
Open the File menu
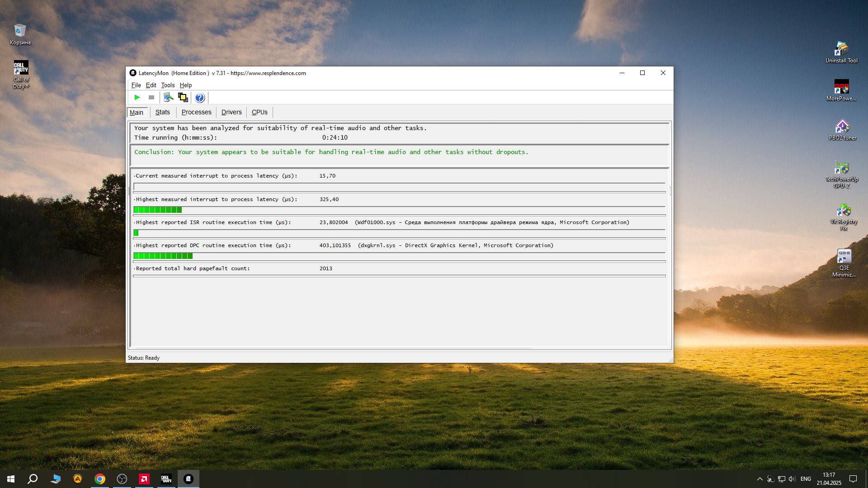pyautogui.click(x=136, y=85)
